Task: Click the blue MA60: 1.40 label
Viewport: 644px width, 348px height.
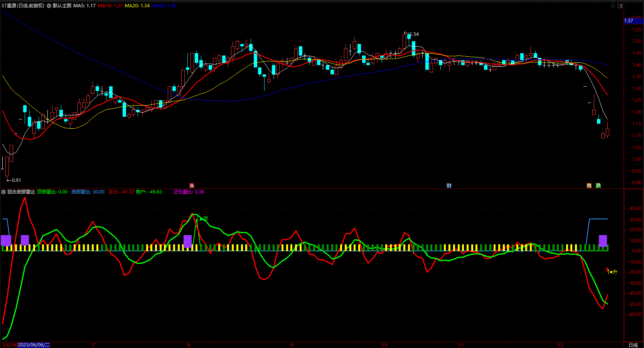Action: 164,6
